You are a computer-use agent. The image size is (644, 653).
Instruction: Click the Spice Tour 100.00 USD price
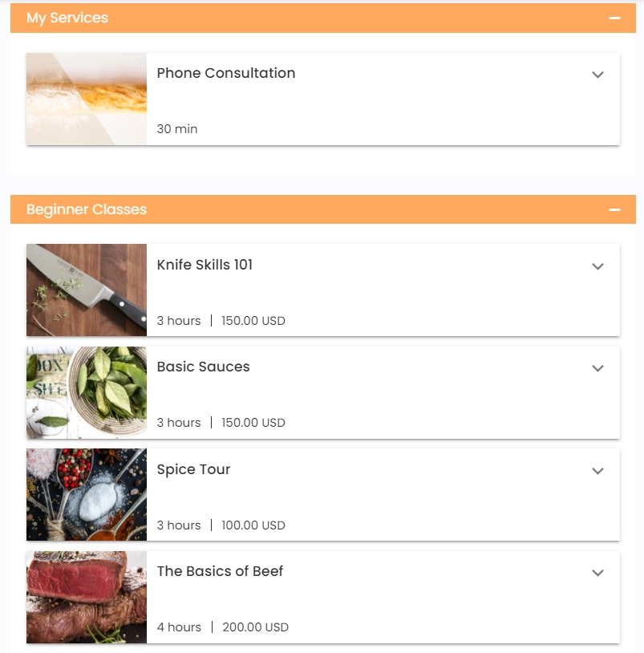(x=253, y=525)
